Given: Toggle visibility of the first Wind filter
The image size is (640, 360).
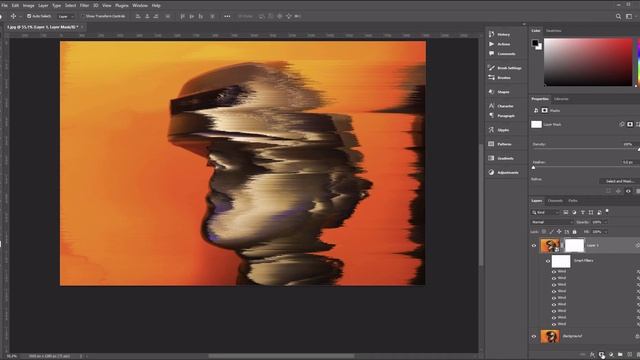Looking at the screenshot, I should [x=554, y=271].
